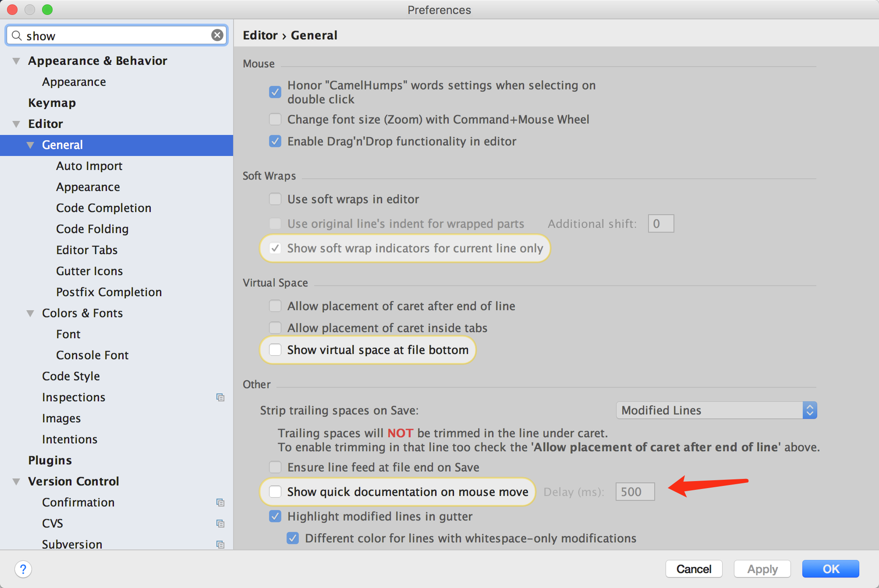
Task: Enable Allow placement of caret after end of line
Action: point(275,306)
